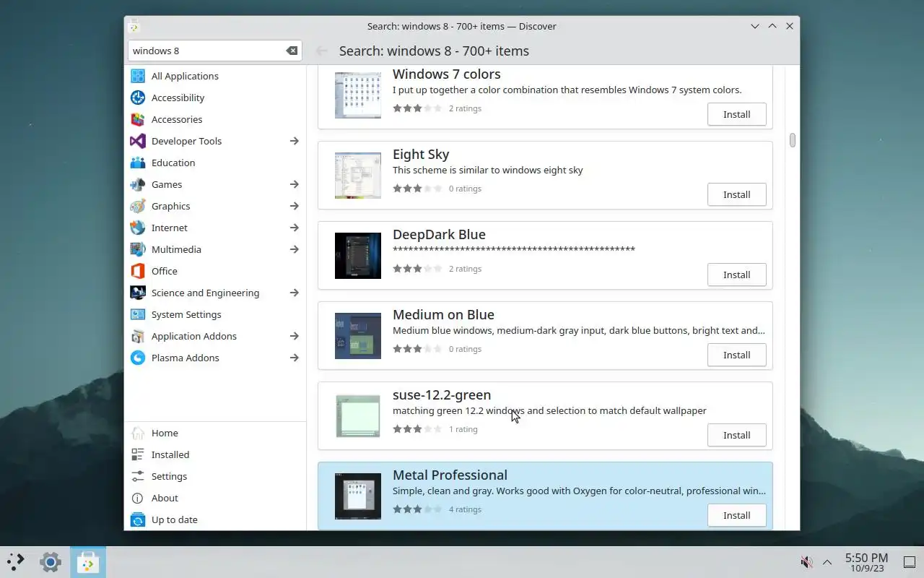Expand the Plasma Addons subcategories arrow
The image size is (924, 578).
pos(295,358)
